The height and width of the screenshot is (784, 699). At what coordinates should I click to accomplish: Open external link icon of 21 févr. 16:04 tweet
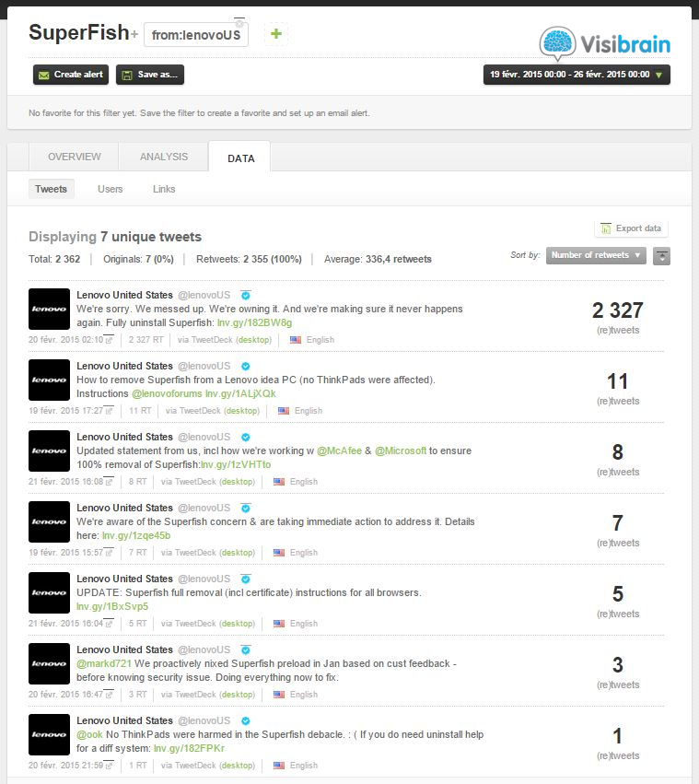pyautogui.click(x=109, y=624)
